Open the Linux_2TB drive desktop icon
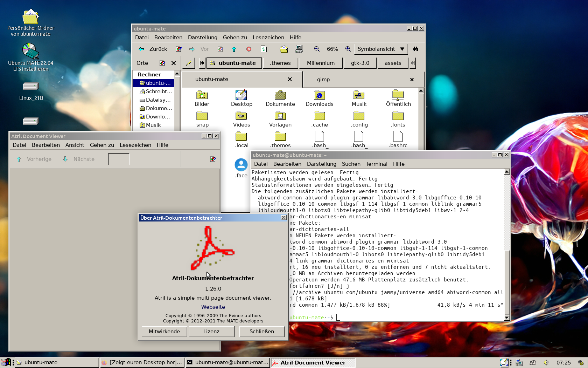Screen dimensions: 588x368 tap(30, 86)
